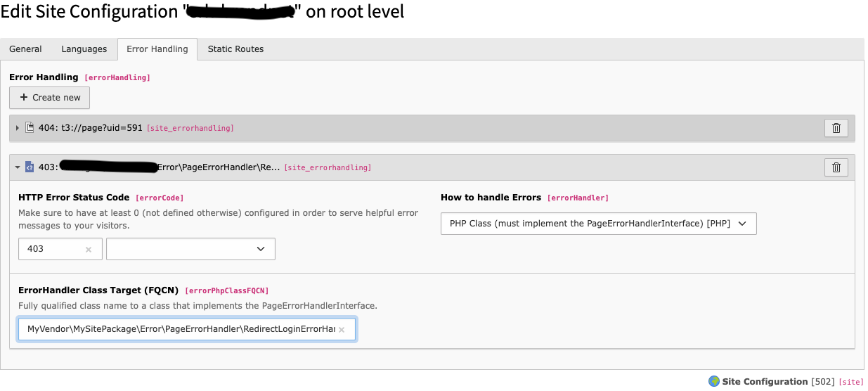Delete the 403 error handler with trash icon

coord(836,167)
